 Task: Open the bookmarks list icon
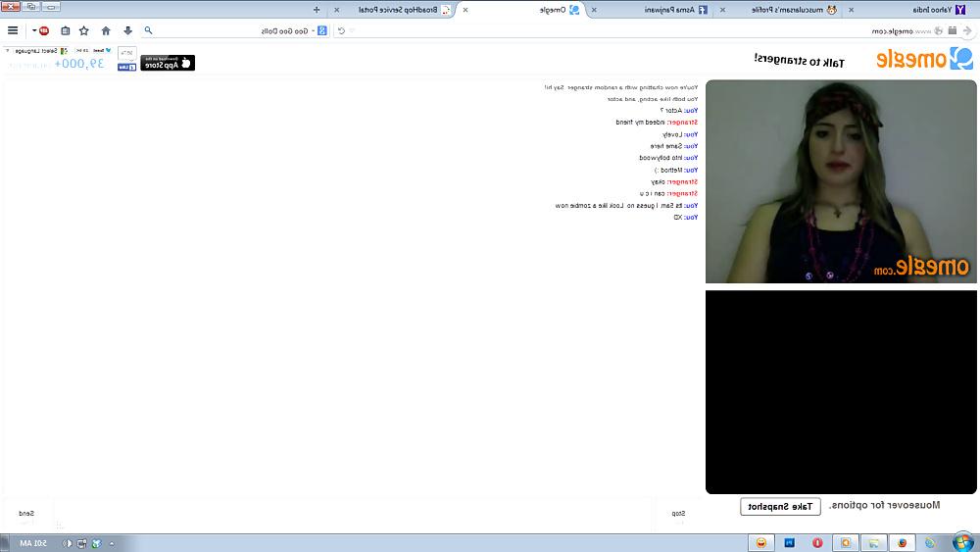coord(65,30)
